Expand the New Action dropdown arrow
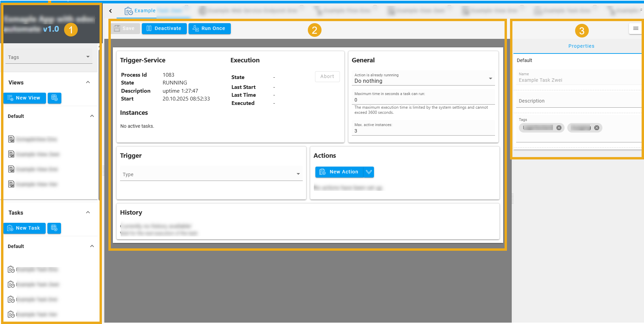Viewport: 644px width, 324px height. click(368, 172)
